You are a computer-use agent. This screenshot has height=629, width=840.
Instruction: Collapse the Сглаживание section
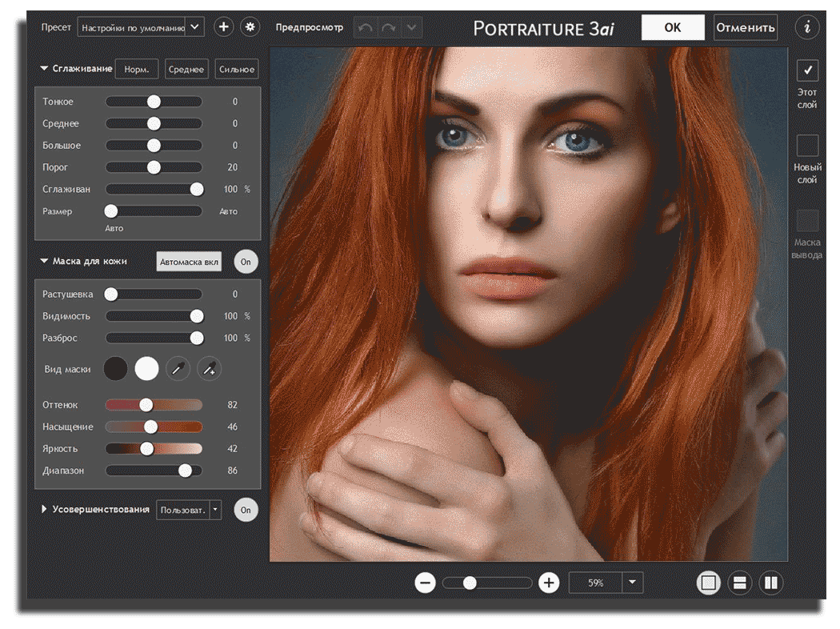tap(45, 69)
